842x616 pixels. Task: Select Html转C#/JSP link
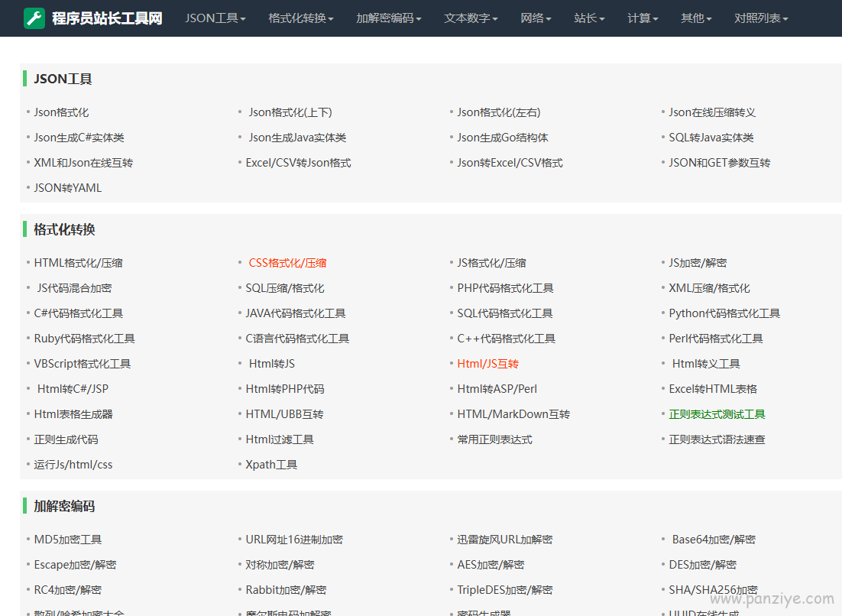(73, 389)
